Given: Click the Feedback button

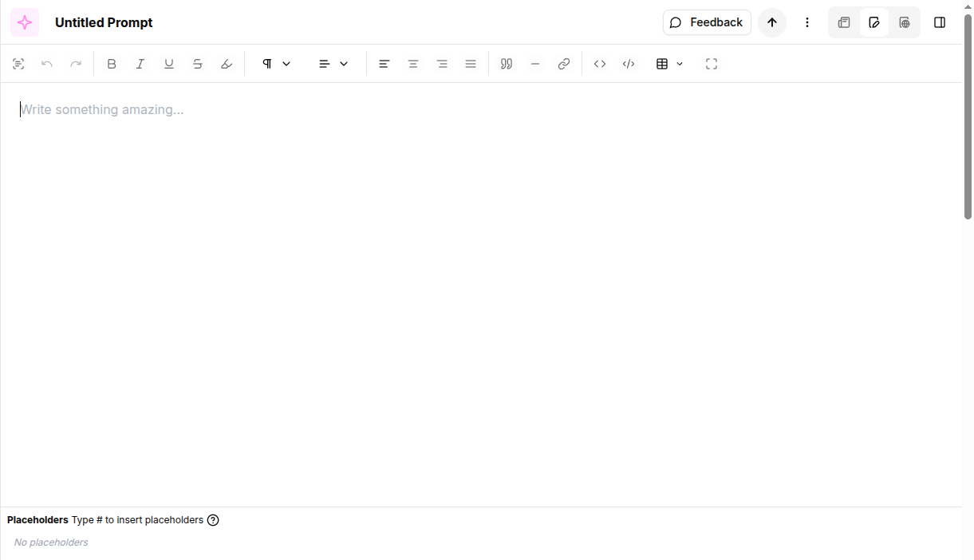Looking at the screenshot, I should tap(707, 22).
